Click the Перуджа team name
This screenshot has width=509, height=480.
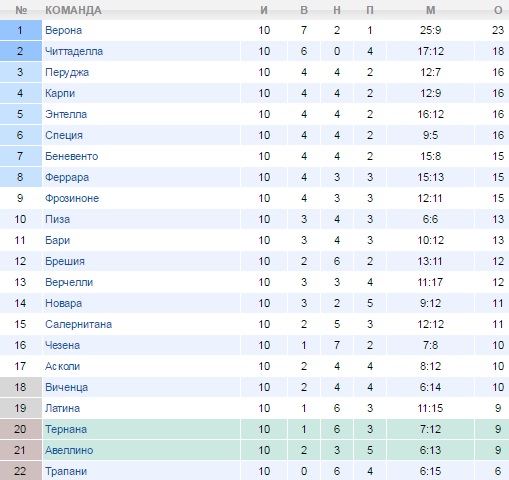click(67, 73)
